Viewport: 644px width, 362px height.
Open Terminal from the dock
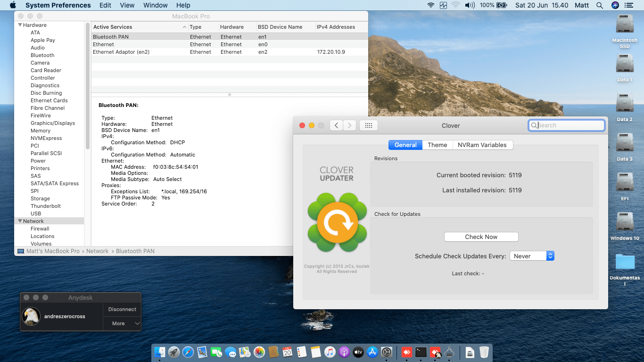[x=421, y=352]
